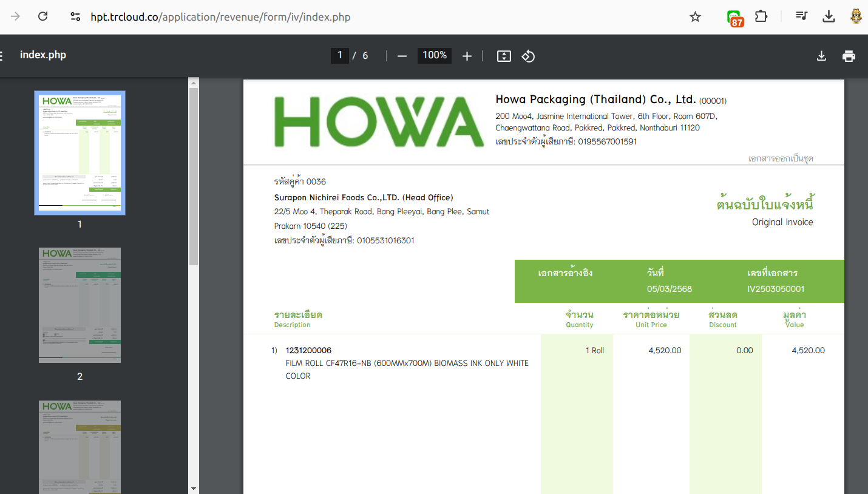Click the page number field showing 1
Image resolution: width=868 pixels, height=494 pixels.
[339, 56]
